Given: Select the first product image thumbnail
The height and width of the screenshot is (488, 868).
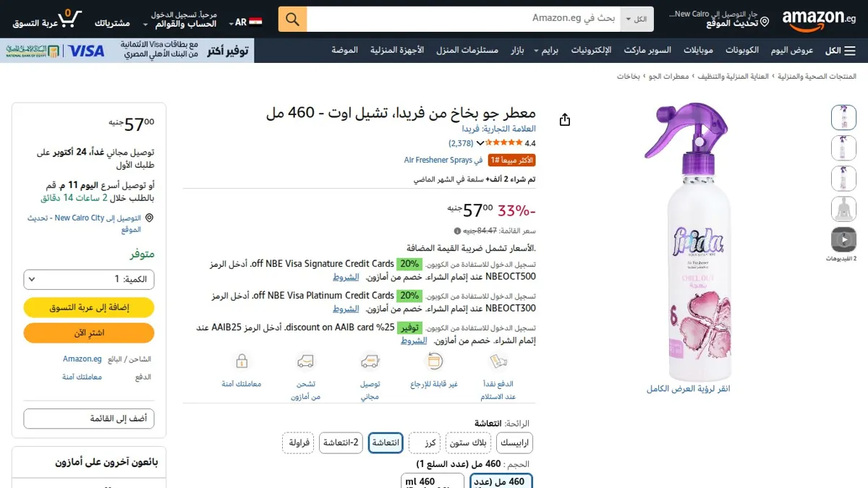Looking at the screenshot, I should tap(843, 117).
